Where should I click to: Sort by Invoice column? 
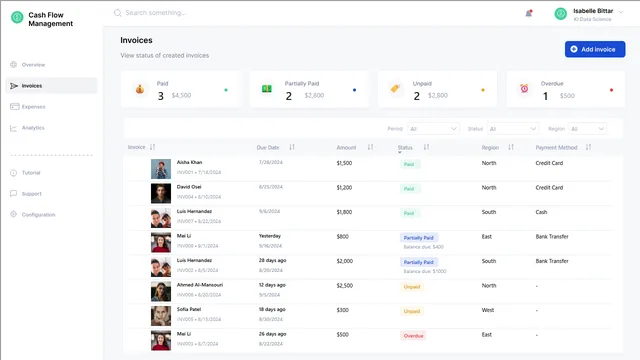point(152,147)
